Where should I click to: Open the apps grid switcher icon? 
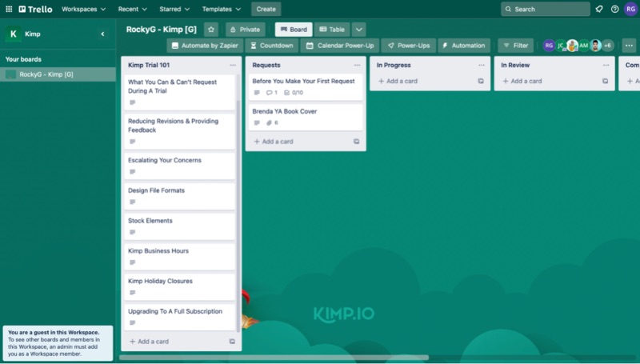coord(9,9)
